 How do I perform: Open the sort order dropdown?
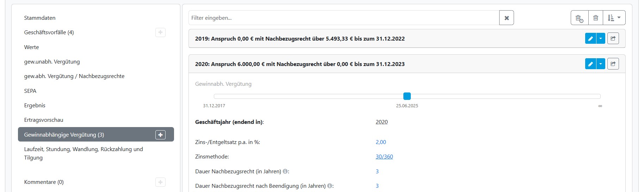click(614, 18)
